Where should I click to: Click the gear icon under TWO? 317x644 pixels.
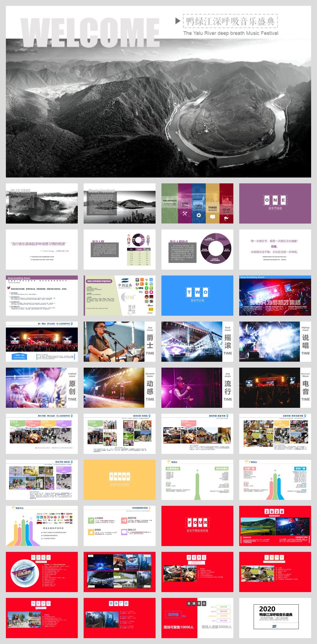[x=199, y=215]
